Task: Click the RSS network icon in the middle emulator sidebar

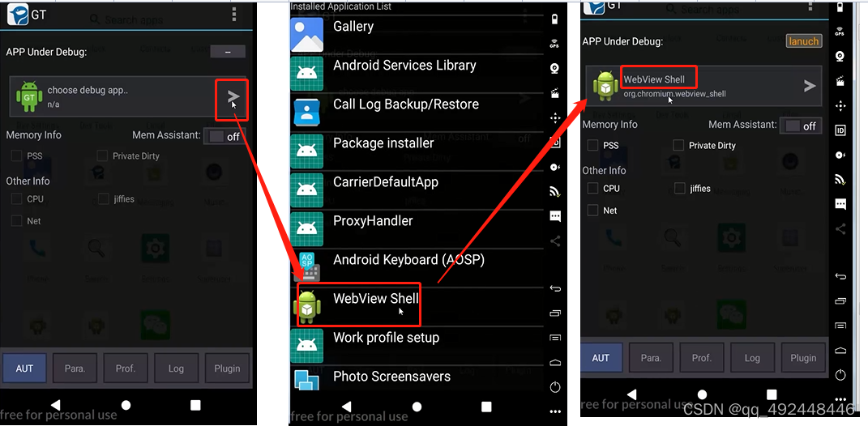Action: 554,191
